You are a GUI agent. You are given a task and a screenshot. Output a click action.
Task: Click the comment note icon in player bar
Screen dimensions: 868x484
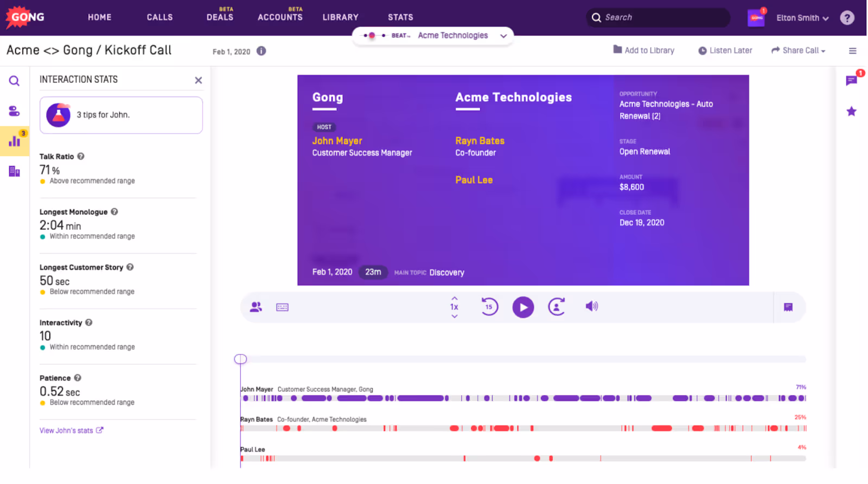click(x=788, y=307)
